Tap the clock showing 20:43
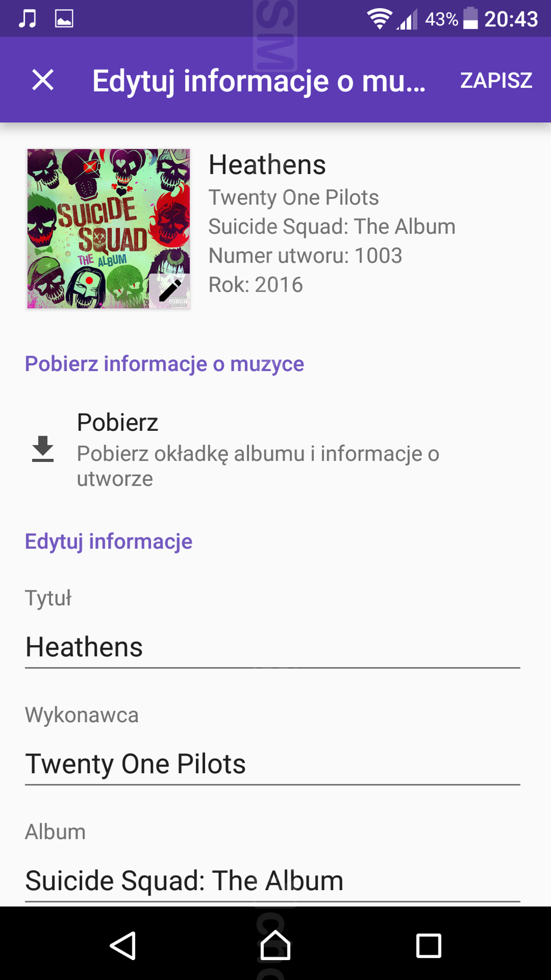 pyautogui.click(x=511, y=19)
